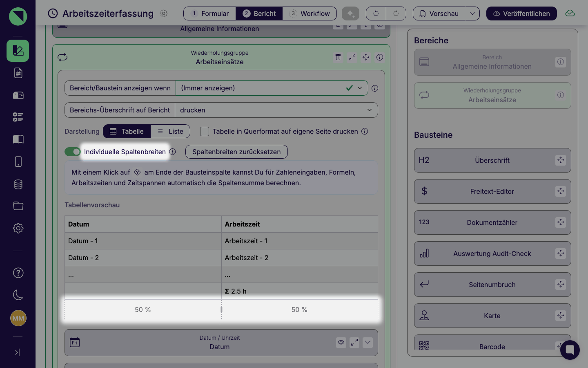Screen dimensions: 588x368
Task: Switch to dark mode moon icon
Action: [x=18, y=295]
